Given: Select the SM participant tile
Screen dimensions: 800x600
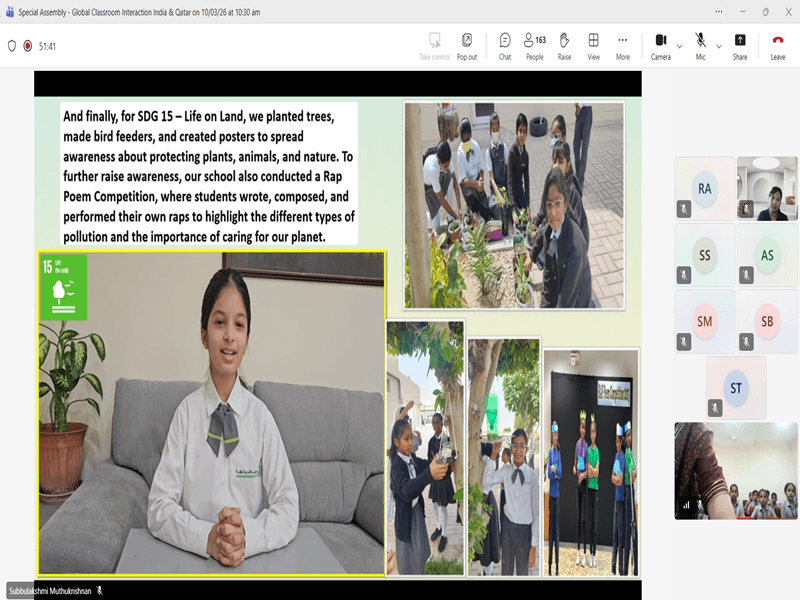Looking at the screenshot, I should point(705,321).
